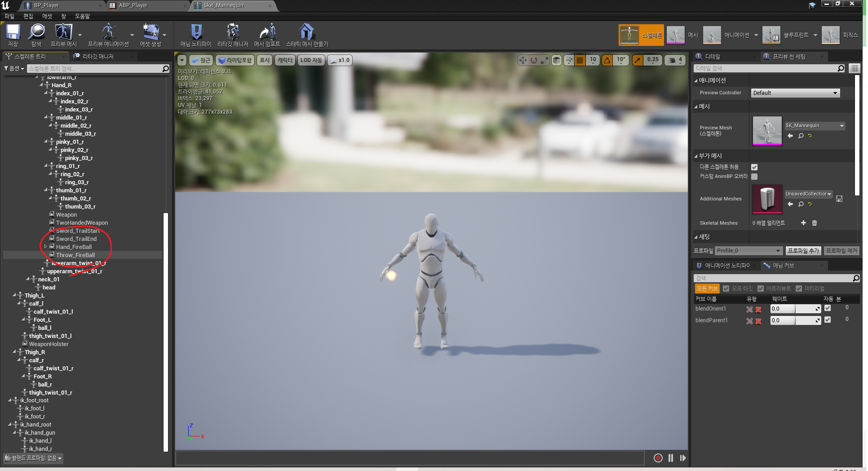Open the UnsavedCollection dropdown

tap(809, 194)
